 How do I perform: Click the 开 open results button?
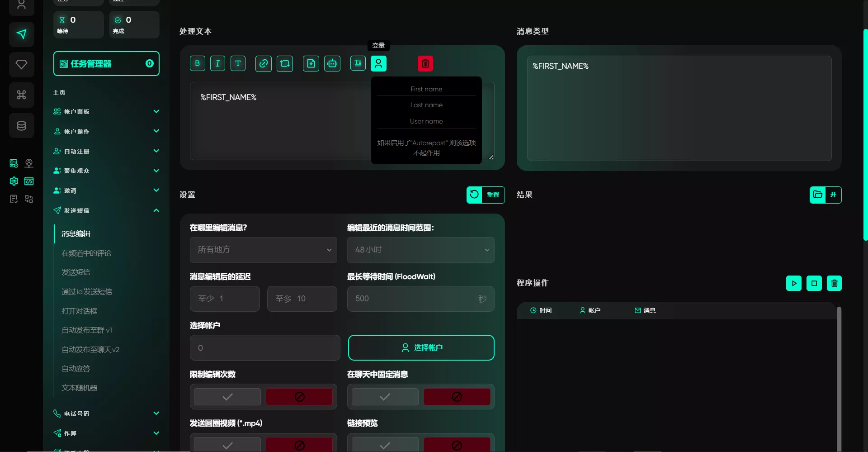833,195
